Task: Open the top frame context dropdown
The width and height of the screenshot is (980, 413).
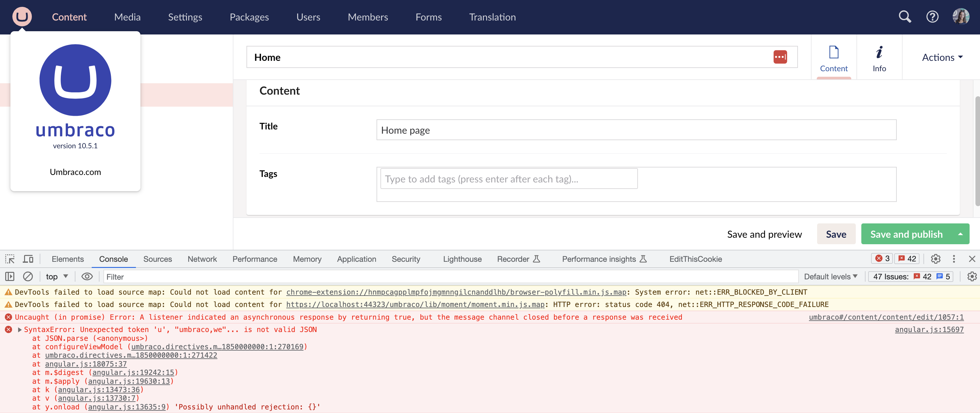Action: [56, 277]
